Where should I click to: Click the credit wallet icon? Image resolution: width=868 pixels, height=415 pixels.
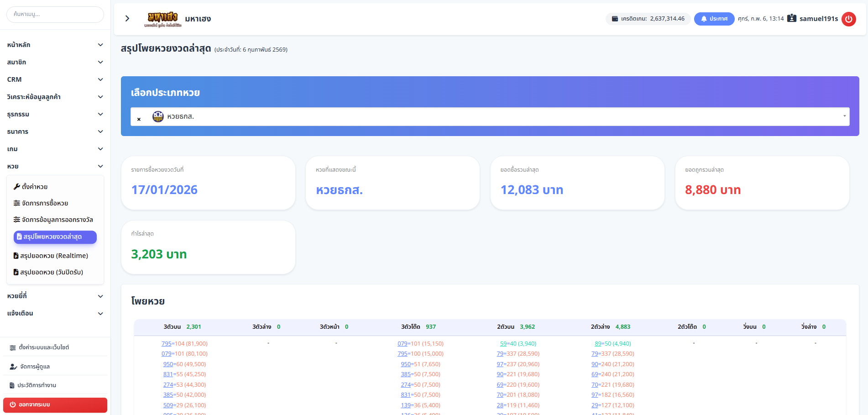click(x=615, y=19)
